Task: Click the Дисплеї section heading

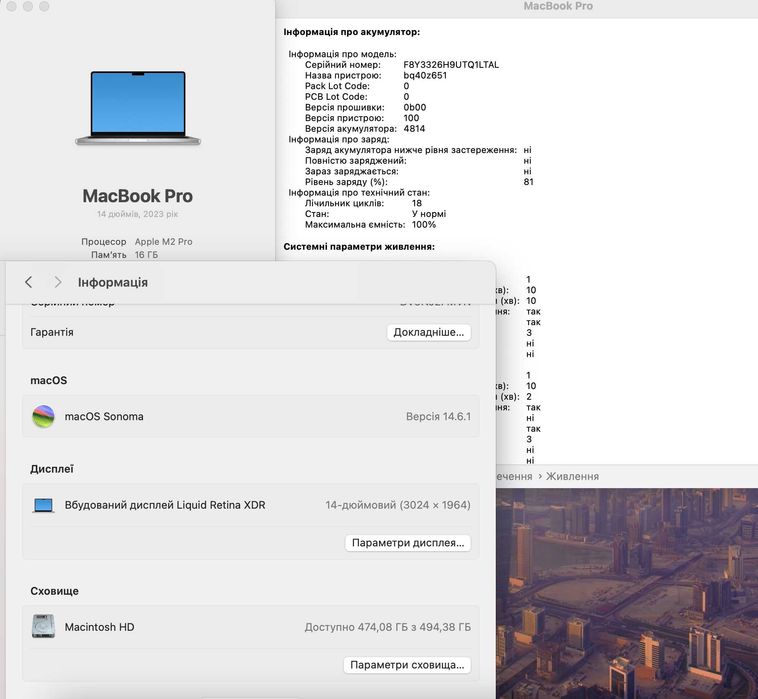Action: pyautogui.click(x=52, y=469)
